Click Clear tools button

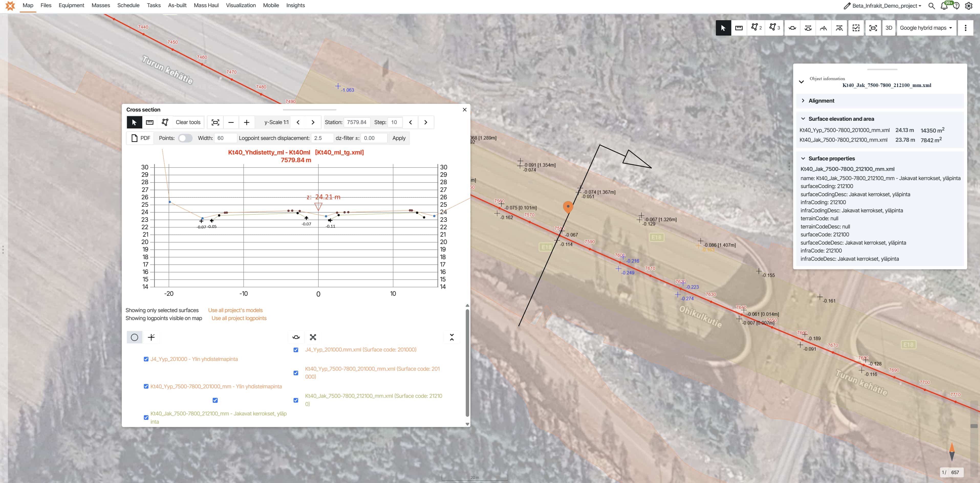pos(188,122)
